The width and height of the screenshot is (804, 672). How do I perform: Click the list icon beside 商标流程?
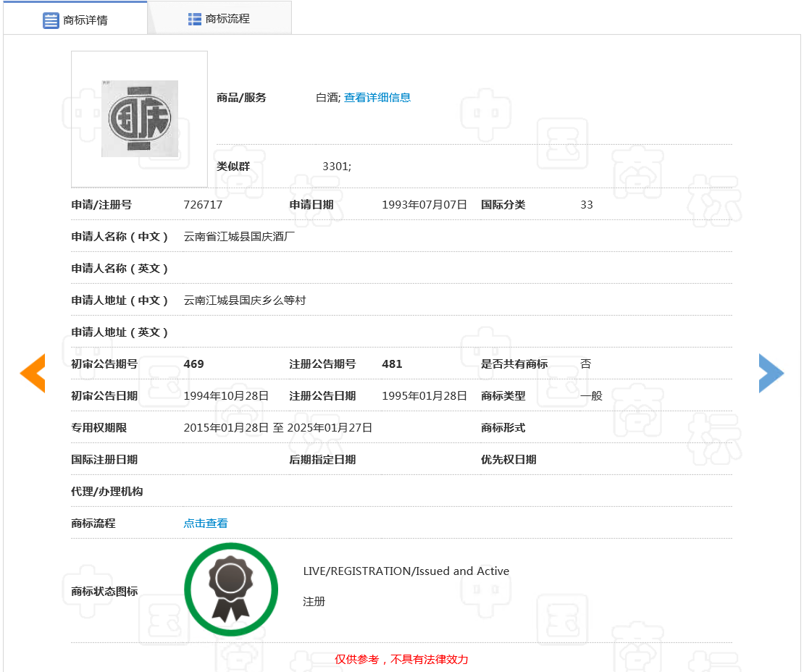[194, 19]
